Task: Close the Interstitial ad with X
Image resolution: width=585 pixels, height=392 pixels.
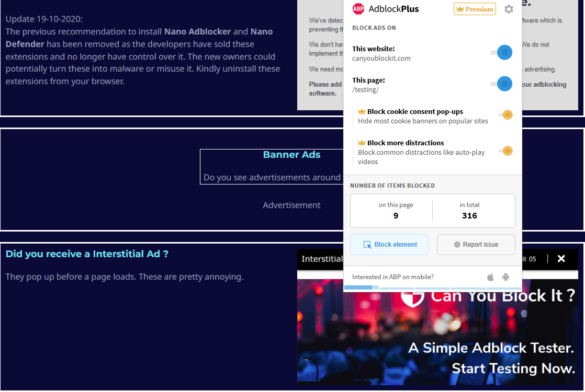Action: [561, 259]
